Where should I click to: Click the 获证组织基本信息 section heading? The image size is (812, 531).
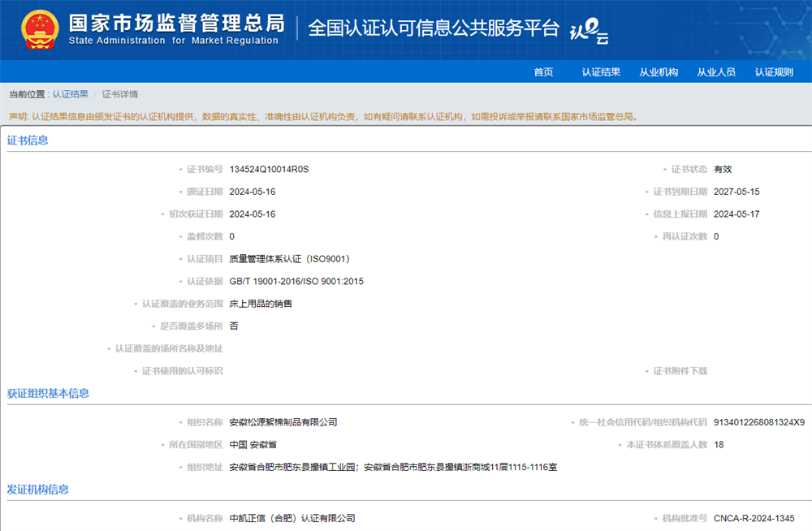(48, 393)
